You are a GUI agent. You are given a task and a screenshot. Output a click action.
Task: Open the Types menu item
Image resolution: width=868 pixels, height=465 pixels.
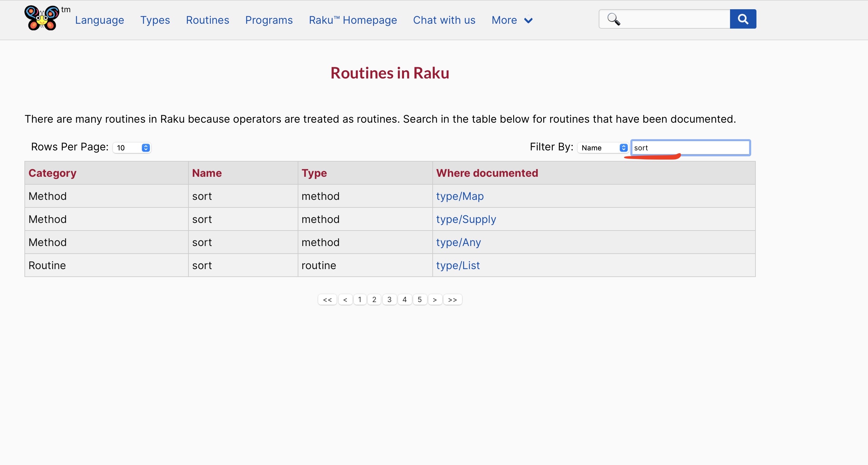(x=155, y=20)
